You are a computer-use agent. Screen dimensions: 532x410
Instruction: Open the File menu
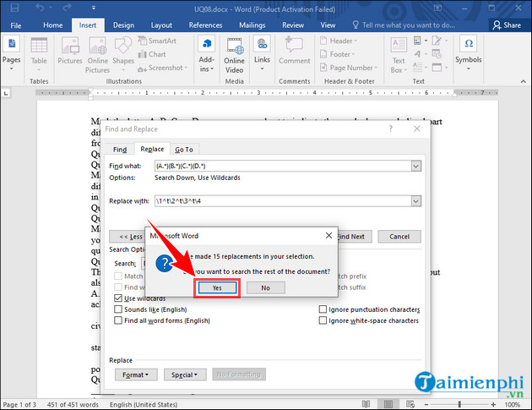click(x=15, y=25)
